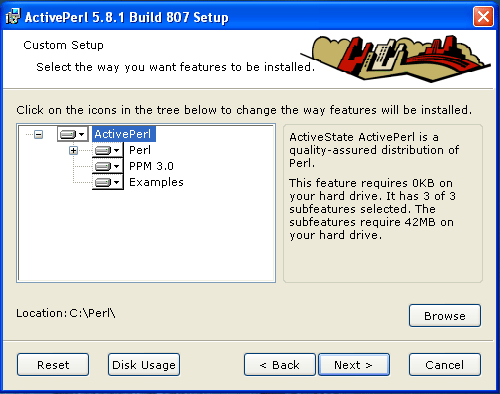Screen dimensions: 500x394
Task: Select the Perl tree item label
Action: [140, 150]
